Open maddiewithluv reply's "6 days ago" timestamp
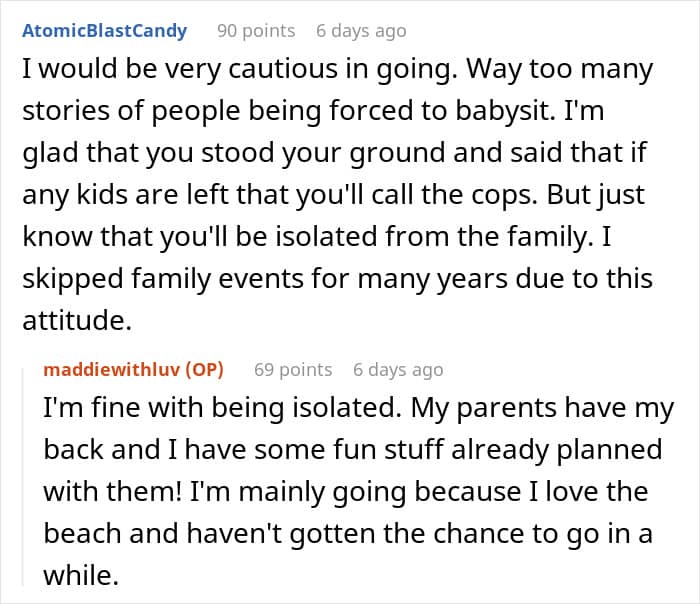The height and width of the screenshot is (604, 700). (x=397, y=370)
